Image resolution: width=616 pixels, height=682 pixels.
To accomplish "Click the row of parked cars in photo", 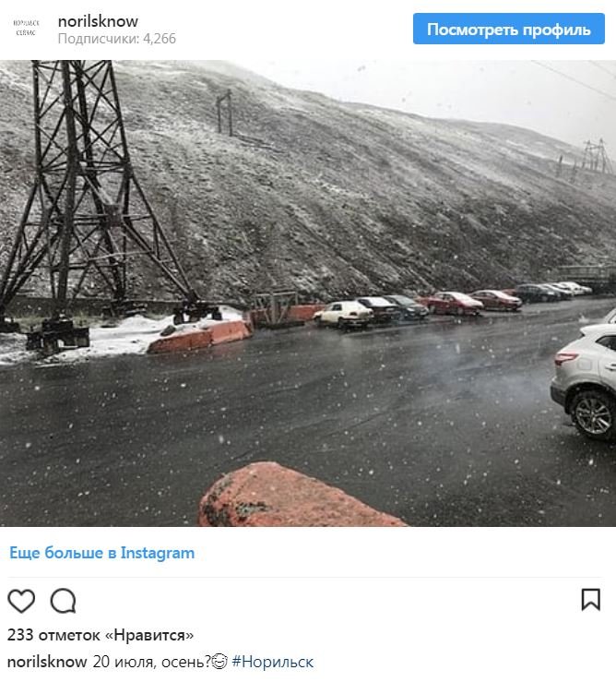I will point(452,305).
